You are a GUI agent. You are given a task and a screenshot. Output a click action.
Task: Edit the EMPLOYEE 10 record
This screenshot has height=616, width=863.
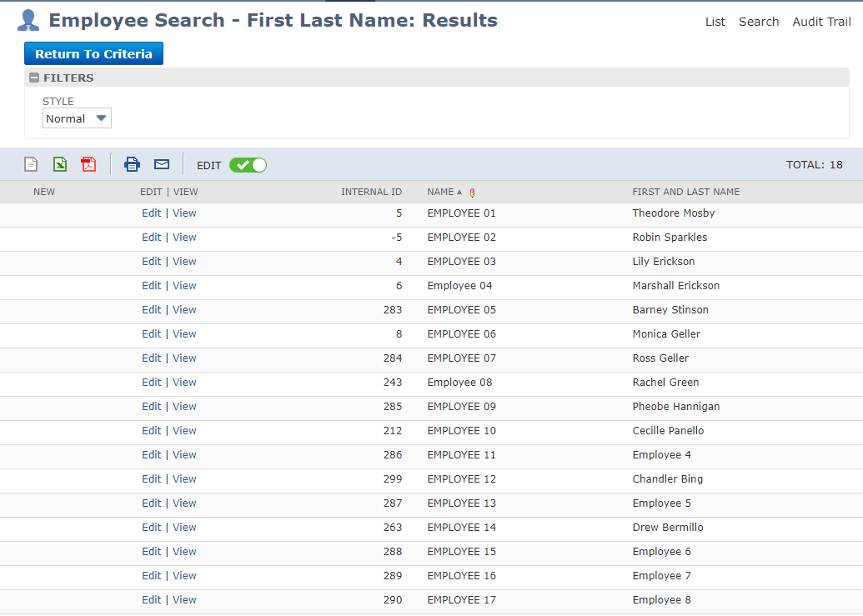[152, 431]
